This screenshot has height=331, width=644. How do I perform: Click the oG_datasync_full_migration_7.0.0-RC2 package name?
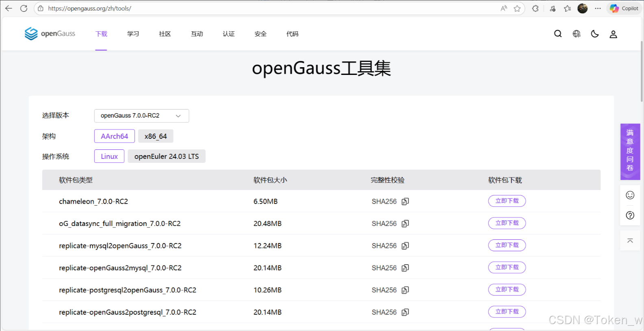click(x=120, y=224)
